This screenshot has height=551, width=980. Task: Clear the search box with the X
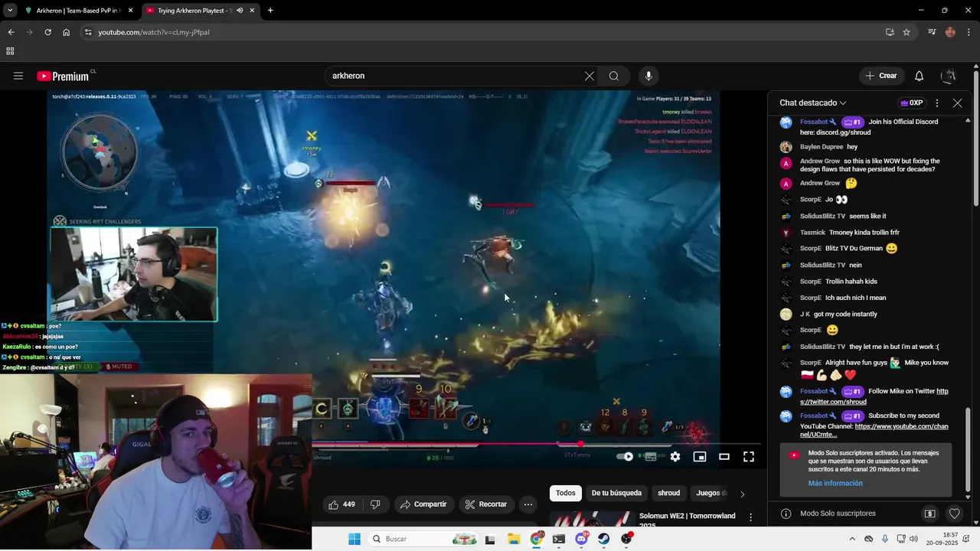589,76
